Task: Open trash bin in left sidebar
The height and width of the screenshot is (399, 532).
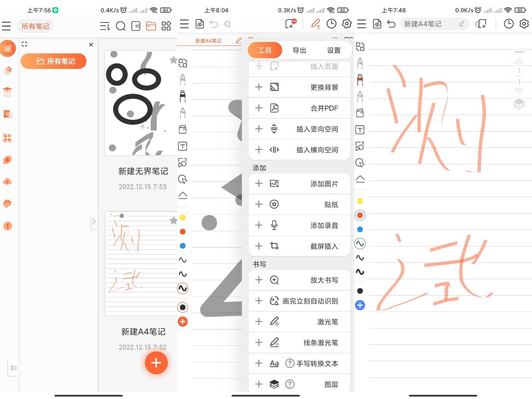Action: click(7, 92)
